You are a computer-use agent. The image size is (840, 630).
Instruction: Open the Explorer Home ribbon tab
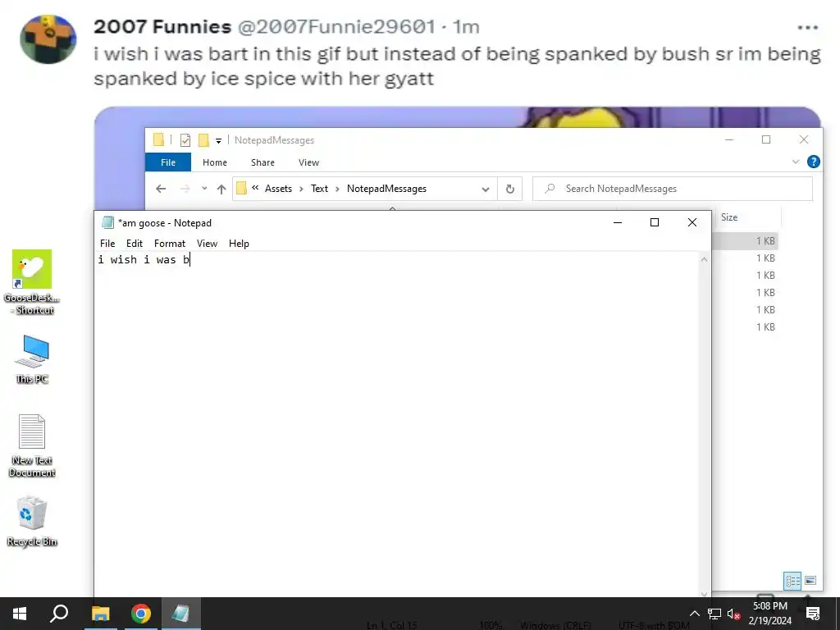tap(215, 162)
